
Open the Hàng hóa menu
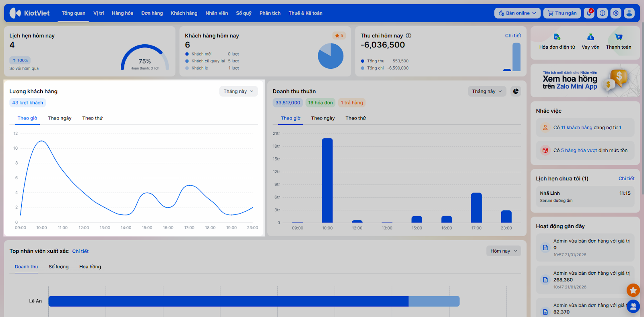point(122,13)
